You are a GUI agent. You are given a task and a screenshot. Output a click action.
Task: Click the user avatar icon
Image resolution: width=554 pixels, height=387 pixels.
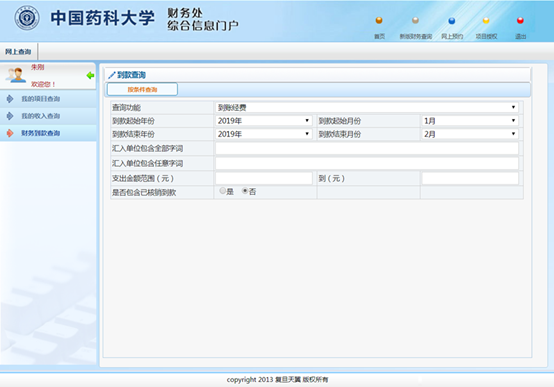coord(16,75)
